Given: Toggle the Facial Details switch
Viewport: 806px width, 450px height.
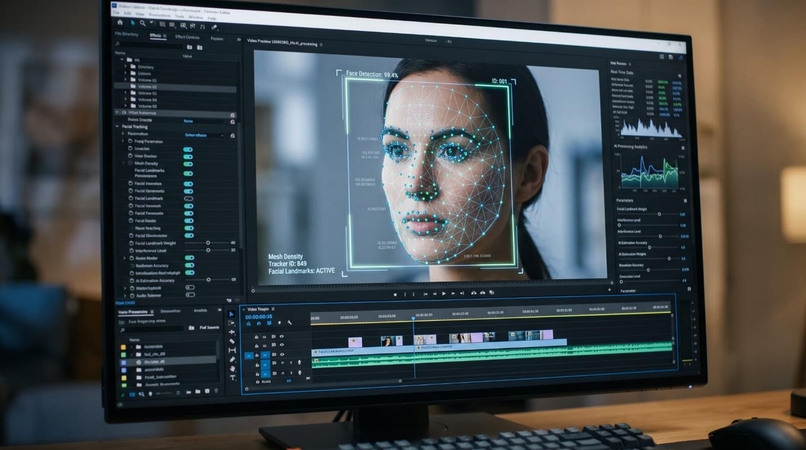Looking at the screenshot, I should click(x=189, y=221).
